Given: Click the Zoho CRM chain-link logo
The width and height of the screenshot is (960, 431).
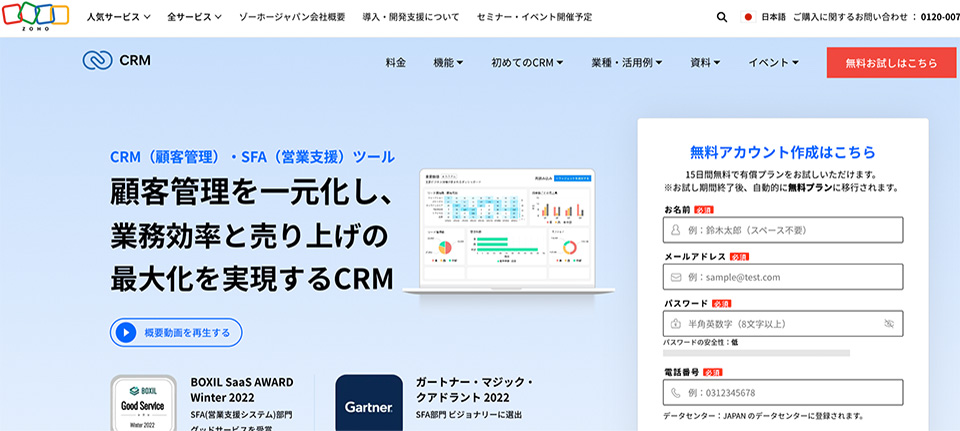Looking at the screenshot, I should coord(97,60).
